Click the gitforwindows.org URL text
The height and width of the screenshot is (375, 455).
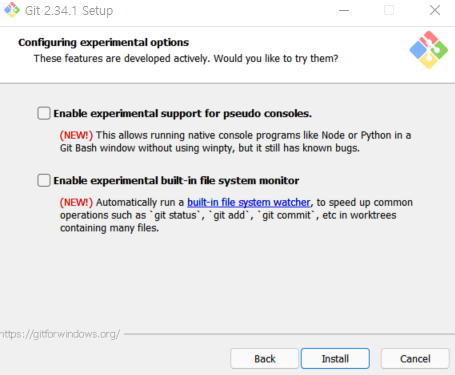tap(60, 334)
